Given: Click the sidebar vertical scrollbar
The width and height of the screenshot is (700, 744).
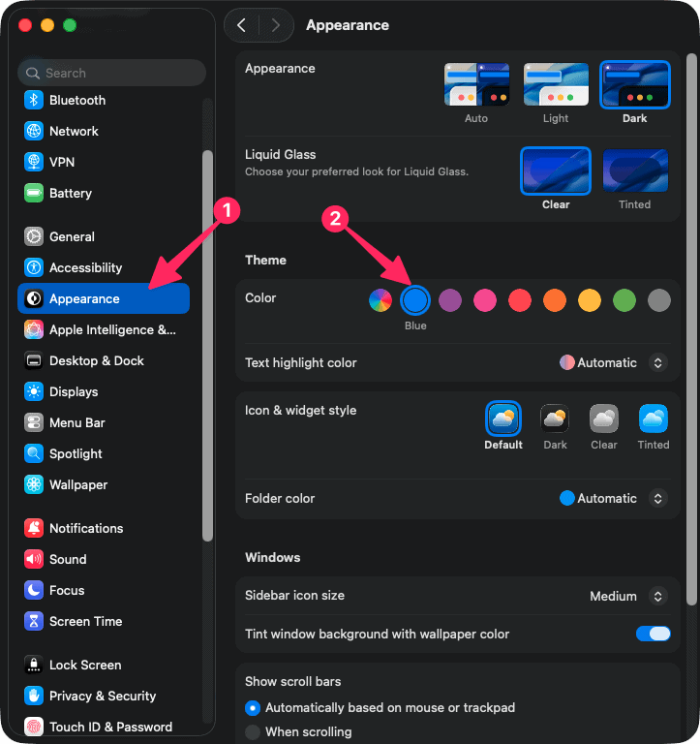Looking at the screenshot, I should [x=207, y=346].
